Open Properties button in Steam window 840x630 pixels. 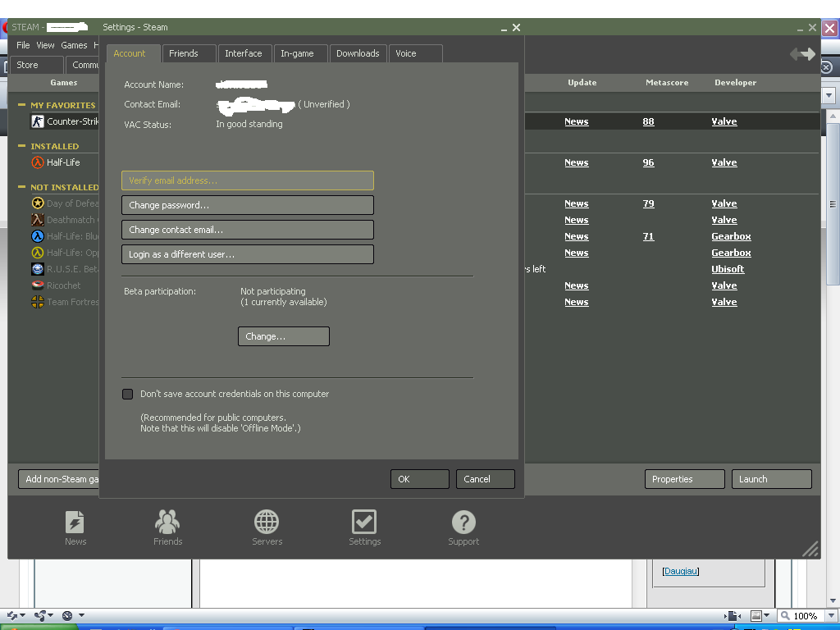(x=685, y=479)
